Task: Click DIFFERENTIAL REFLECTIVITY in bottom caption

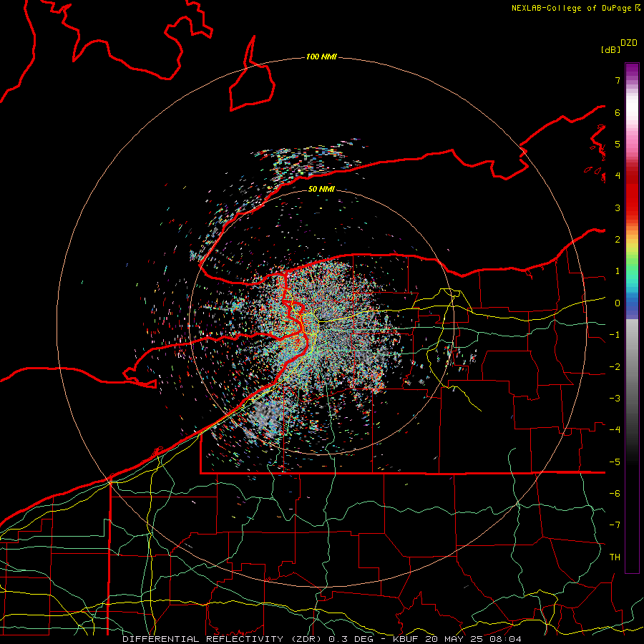Action: tap(203, 639)
